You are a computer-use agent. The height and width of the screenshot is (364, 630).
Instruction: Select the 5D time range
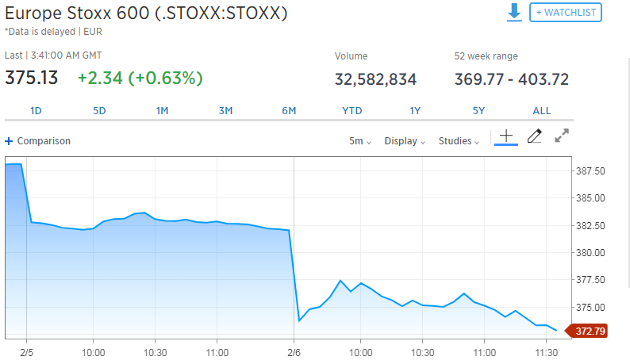[x=99, y=111]
